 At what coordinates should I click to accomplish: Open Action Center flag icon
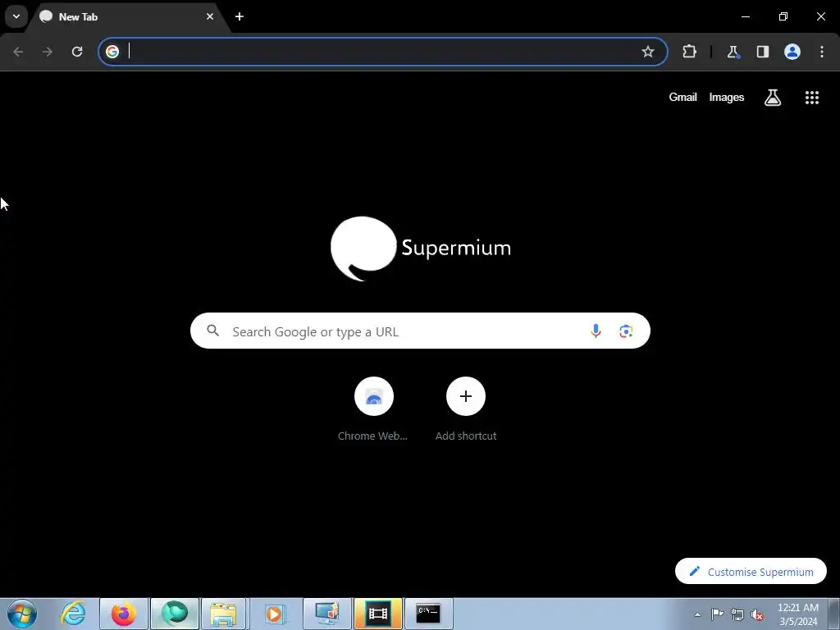[717, 614]
